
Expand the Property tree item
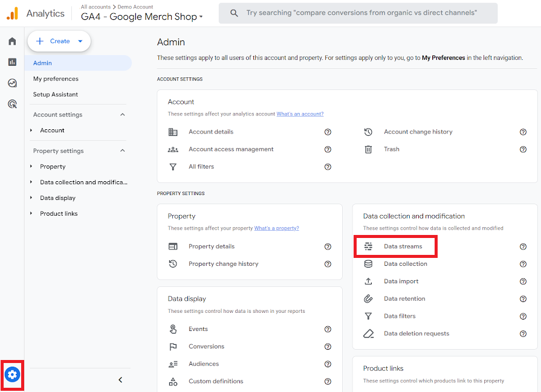[x=31, y=167]
